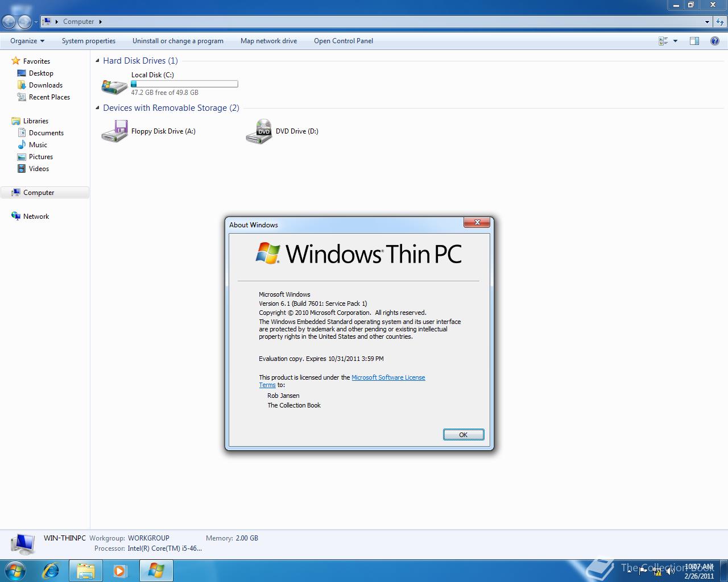Click the About Windows taskbar button
This screenshot has height=582, width=728.
coord(156,571)
